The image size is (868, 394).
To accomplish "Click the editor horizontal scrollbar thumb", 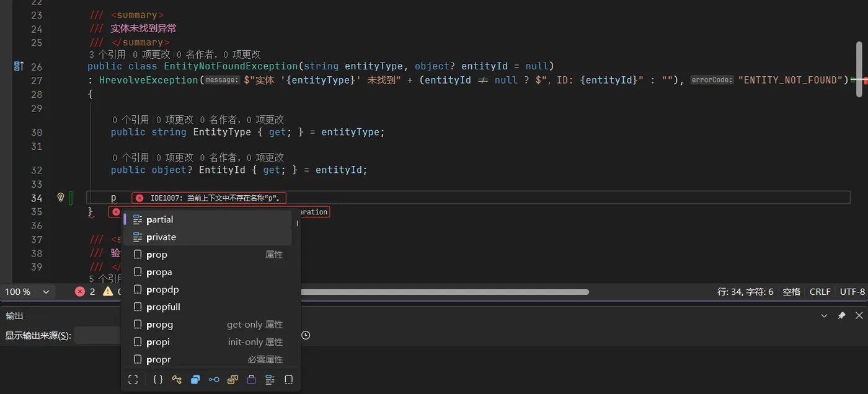I will click(x=445, y=291).
